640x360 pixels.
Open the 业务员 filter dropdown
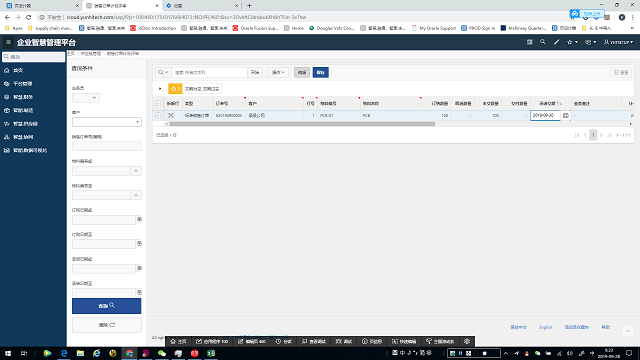click(86, 98)
